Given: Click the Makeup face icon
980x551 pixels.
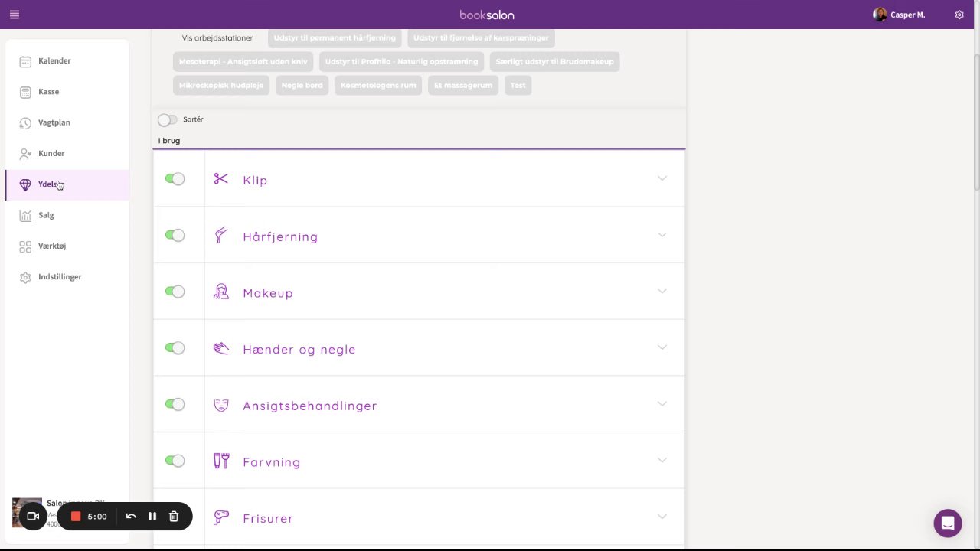Looking at the screenshot, I should 221,292.
